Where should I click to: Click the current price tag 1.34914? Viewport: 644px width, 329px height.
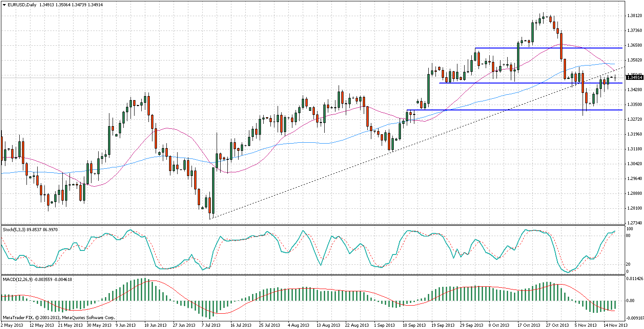(634, 78)
